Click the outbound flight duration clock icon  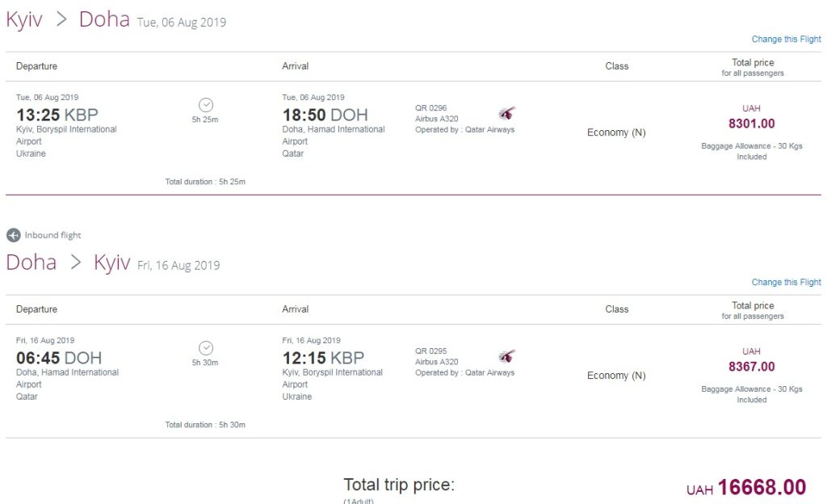[206, 105]
